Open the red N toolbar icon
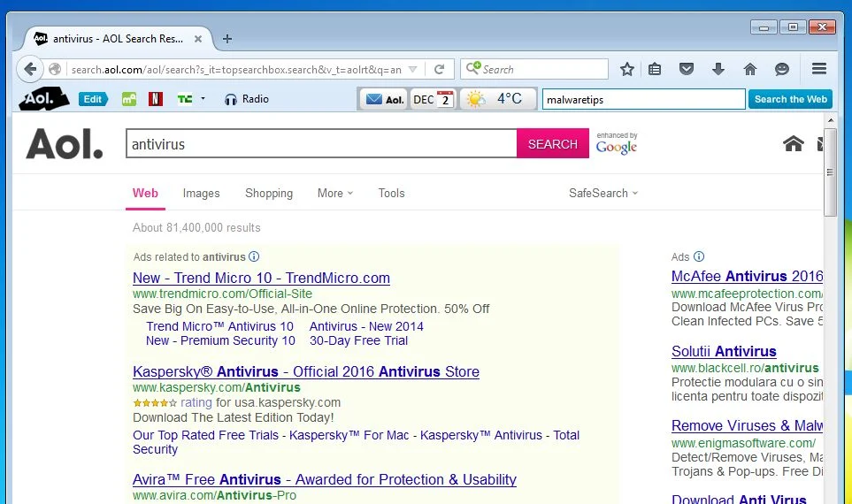 (156, 99)
